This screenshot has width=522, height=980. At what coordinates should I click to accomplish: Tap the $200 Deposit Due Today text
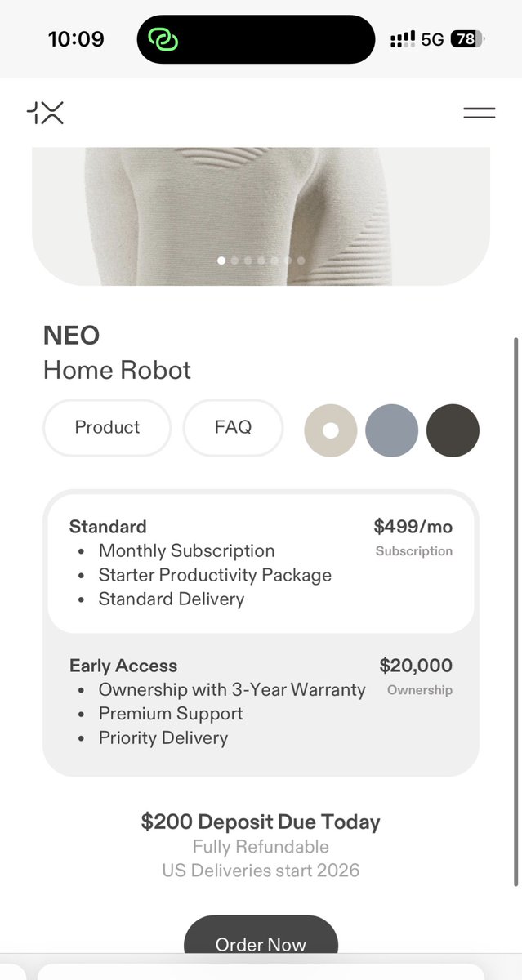[x=261, y=822]
